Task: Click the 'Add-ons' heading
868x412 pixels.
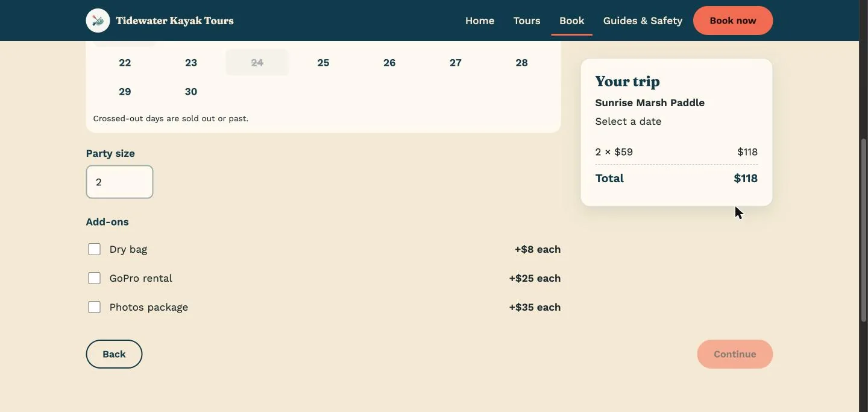Action: (x=107, y=222)
